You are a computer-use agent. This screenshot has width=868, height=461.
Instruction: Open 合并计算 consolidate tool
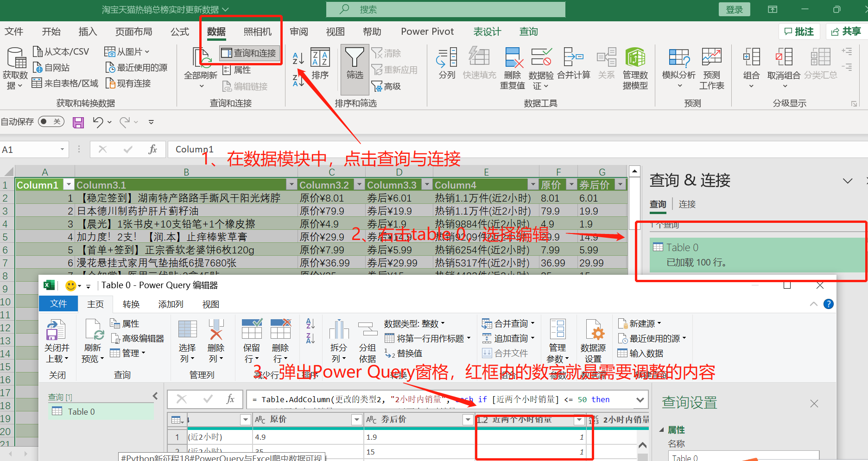coord(574,63)
